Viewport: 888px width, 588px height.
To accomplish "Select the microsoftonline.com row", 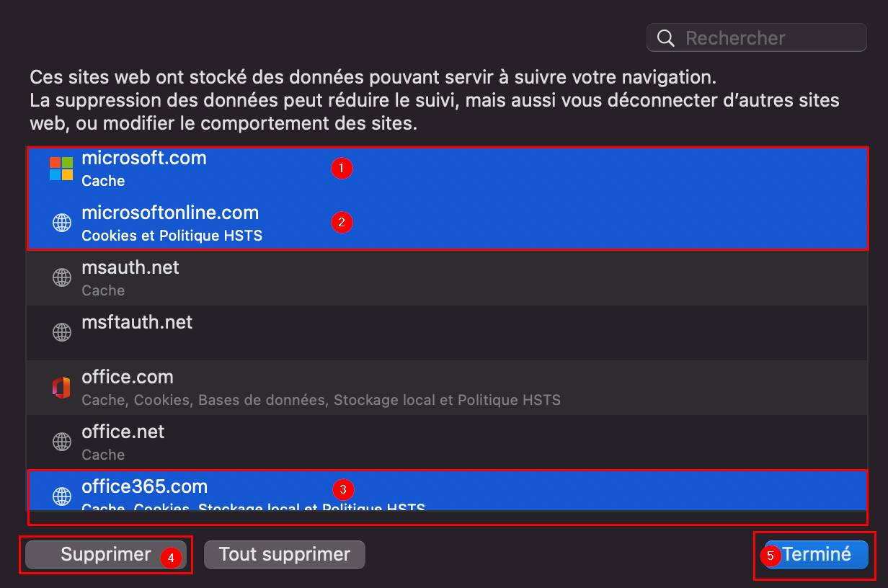I will 447,223.
